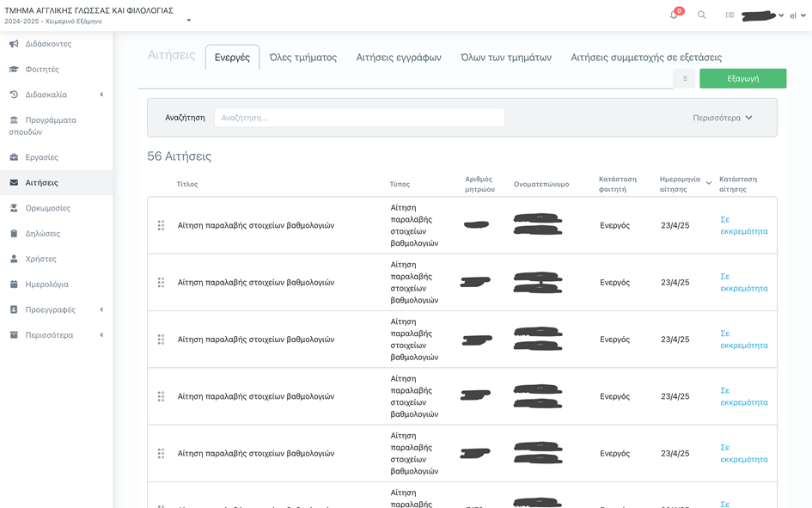The width and height of the screenshot is (812, 508).
Task: Open the 'el' language dropdown
Action: pyautogui.click(x=797, y=15)
